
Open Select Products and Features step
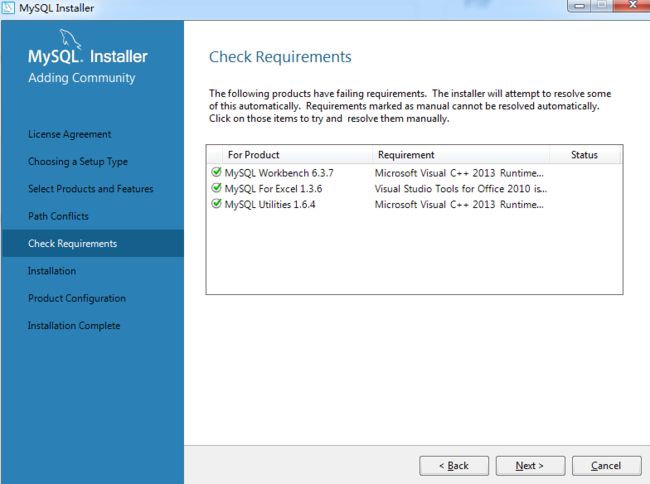pyautogui.click(x=91, y=189)
